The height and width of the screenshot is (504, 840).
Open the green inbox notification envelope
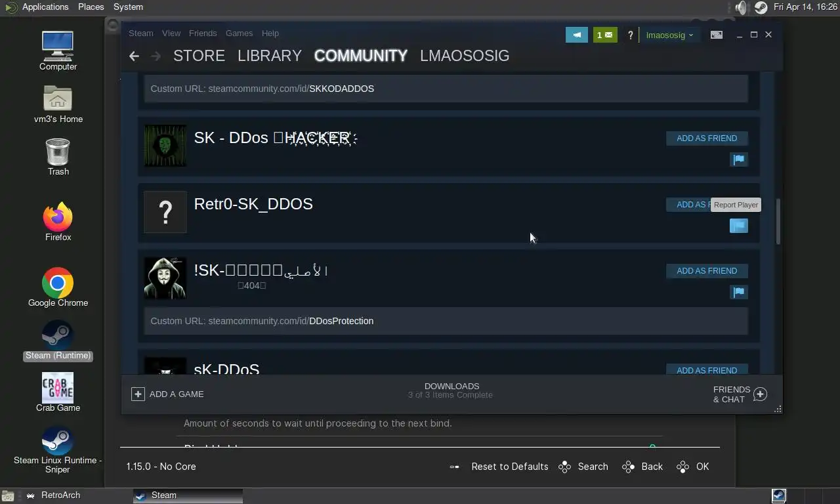point(605,35)
